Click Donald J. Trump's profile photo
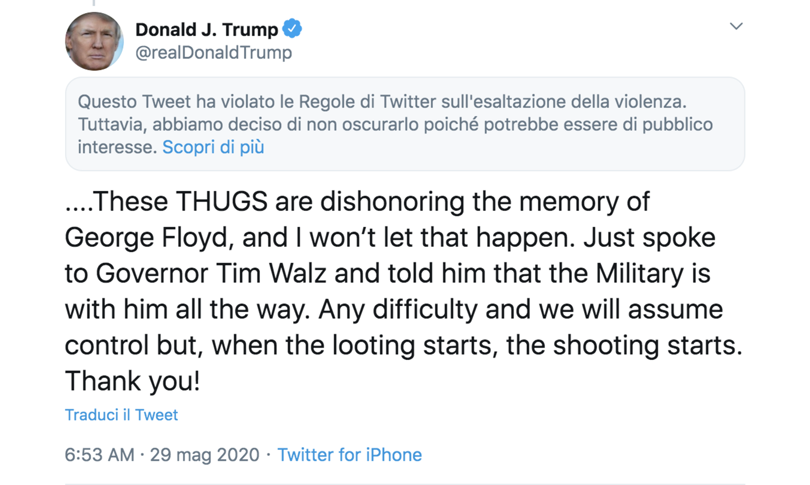 pyautogui.click(x=94, y=41)
